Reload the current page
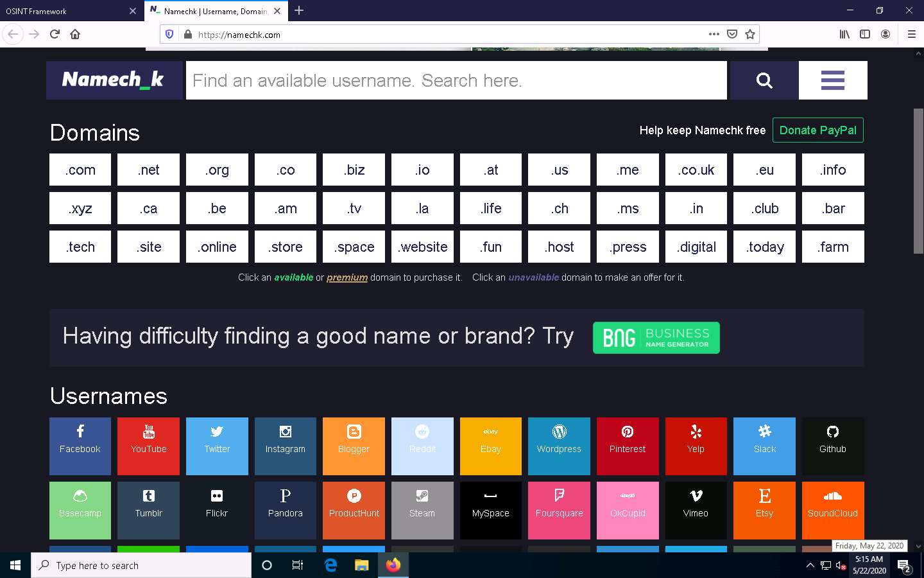This screenshot has width=924, height=578. 55,34
